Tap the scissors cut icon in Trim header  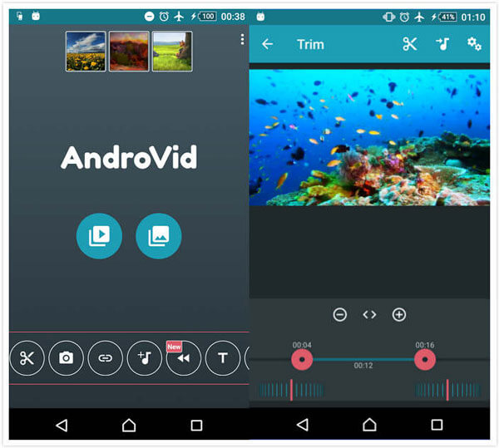[409, 44]
